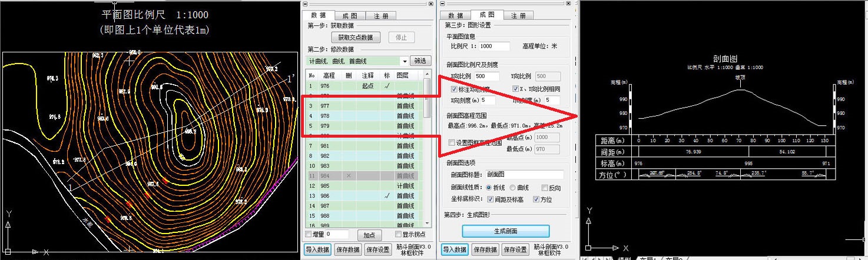
Task: Click the 平面图比例尺 1:1000 text
Action: 155,15
